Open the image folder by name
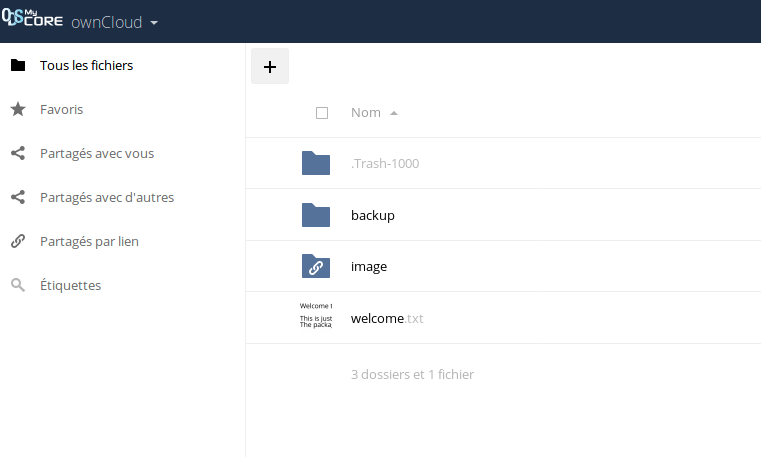Image resolution: width=761 pixels, height=457 pixels. tap(369, 267)
